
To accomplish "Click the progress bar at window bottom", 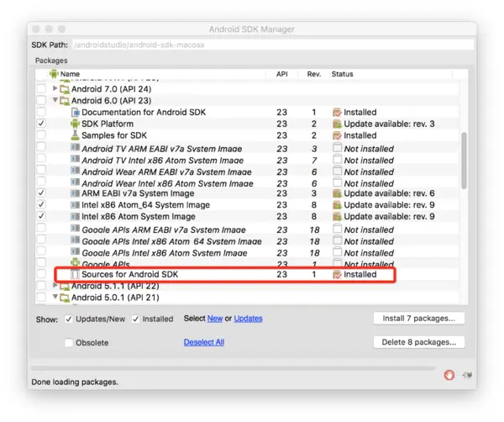I will click(x=233, y=368).
